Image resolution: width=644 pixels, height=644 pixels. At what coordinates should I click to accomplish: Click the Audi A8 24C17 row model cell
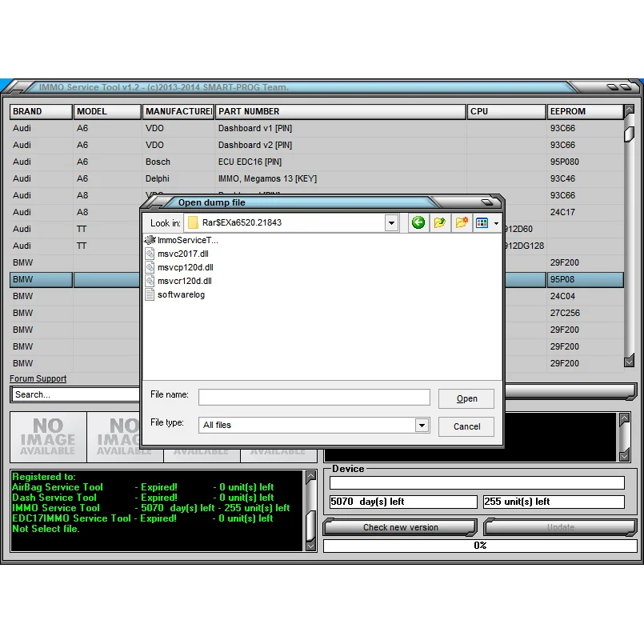[106, 212]
